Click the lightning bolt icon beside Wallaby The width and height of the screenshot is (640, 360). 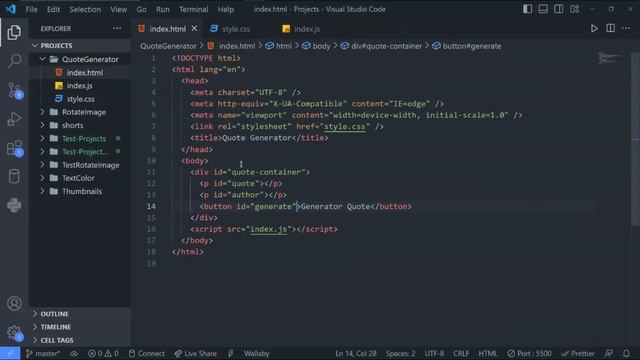pos(231,353)
